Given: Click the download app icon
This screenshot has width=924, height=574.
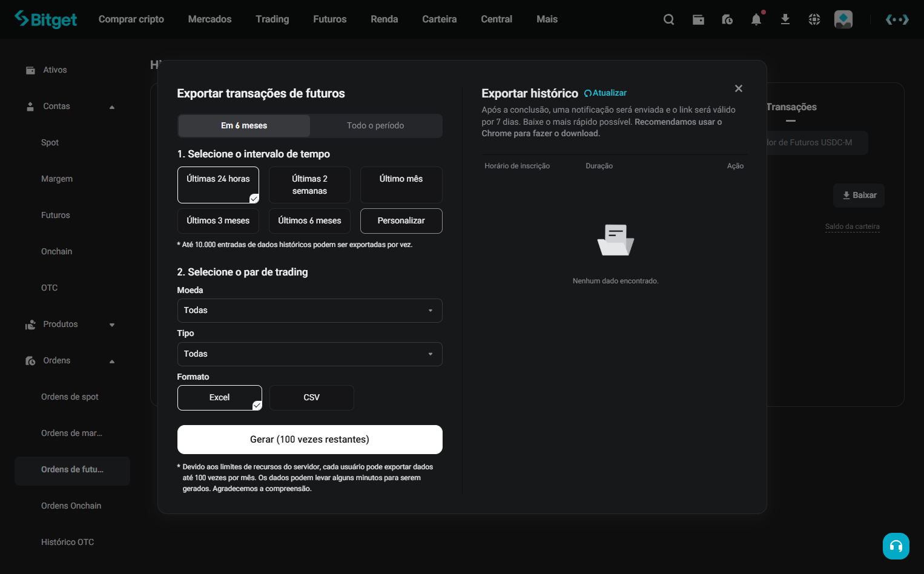Looking at the screenshot, I should (785, 19).
